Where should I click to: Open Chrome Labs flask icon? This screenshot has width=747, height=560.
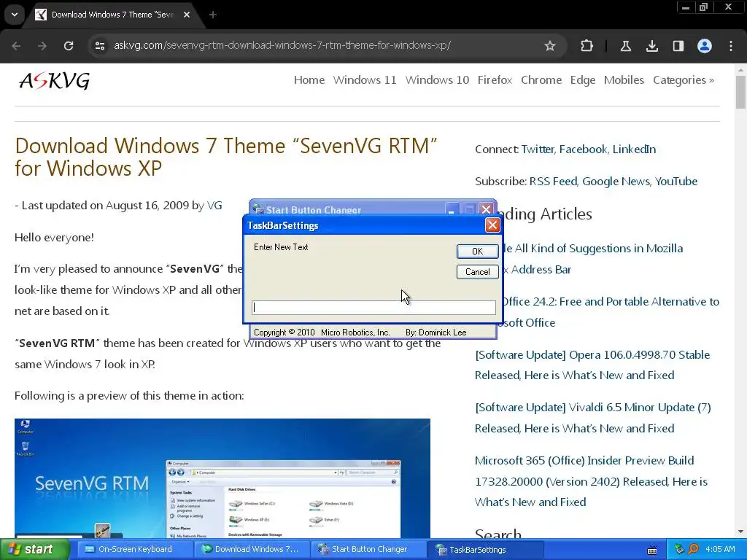(x=625, y=46)
